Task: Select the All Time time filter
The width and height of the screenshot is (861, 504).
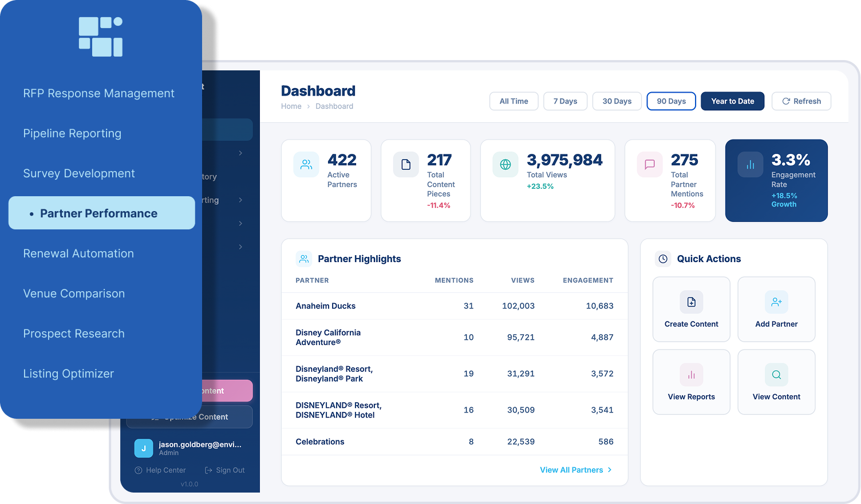Action: 514,101
